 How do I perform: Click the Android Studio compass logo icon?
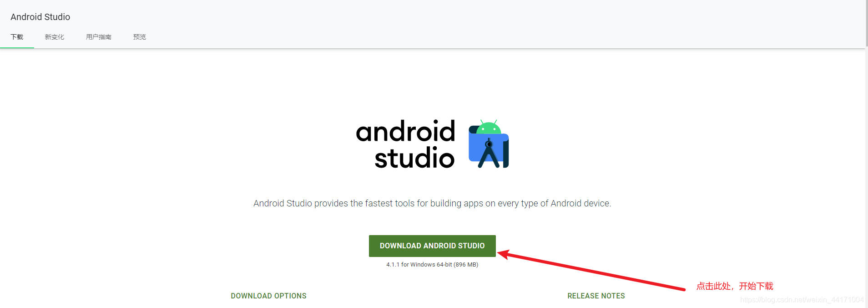(489, 144)
